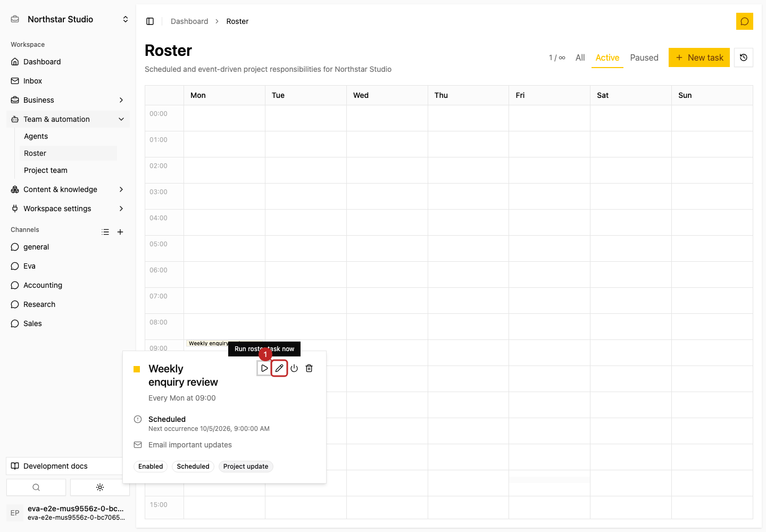
Task: Switch to the Paused filter tab
Action: [644, 57]
